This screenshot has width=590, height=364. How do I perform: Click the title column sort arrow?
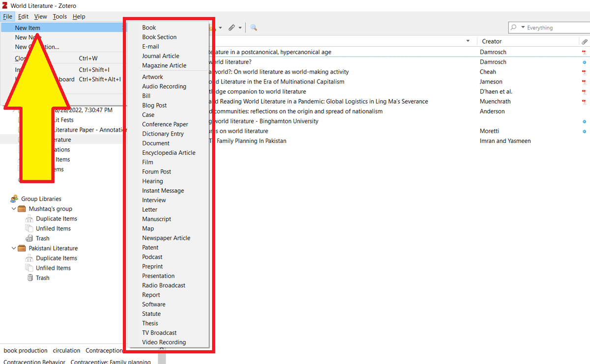(468, 41)
